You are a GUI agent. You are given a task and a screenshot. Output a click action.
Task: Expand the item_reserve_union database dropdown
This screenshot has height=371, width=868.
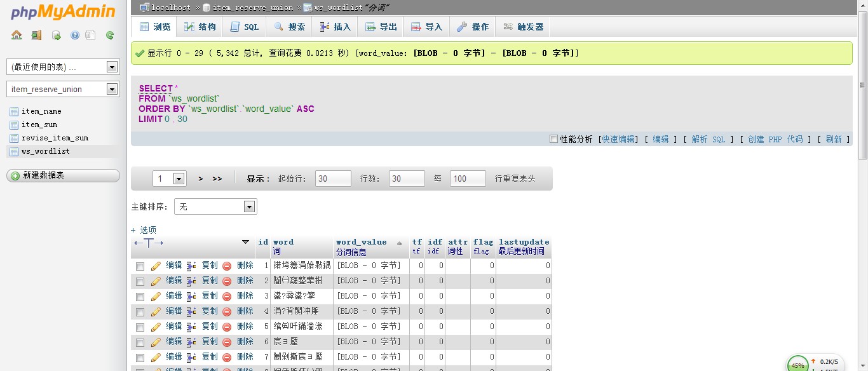tap(112, 89)
